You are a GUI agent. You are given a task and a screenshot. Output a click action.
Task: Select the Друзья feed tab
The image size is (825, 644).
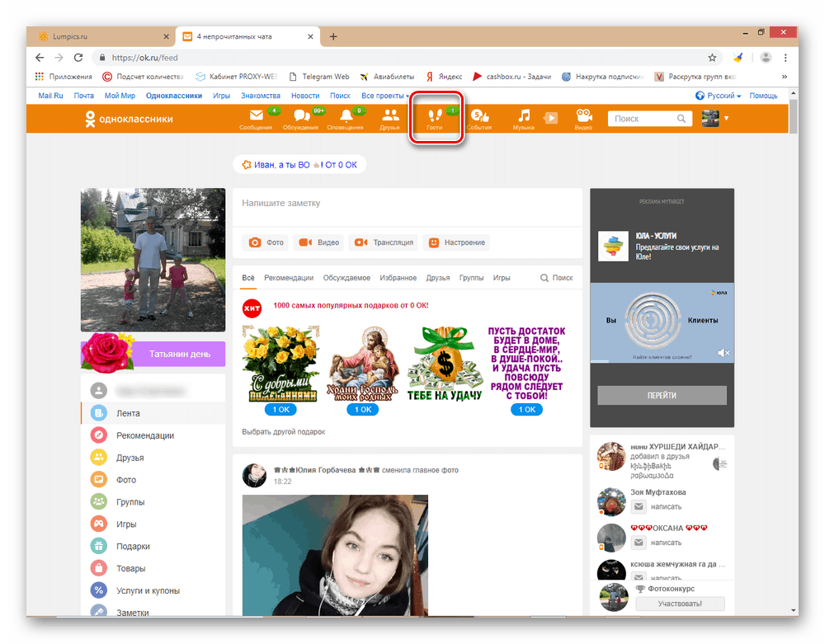point(438,278)
